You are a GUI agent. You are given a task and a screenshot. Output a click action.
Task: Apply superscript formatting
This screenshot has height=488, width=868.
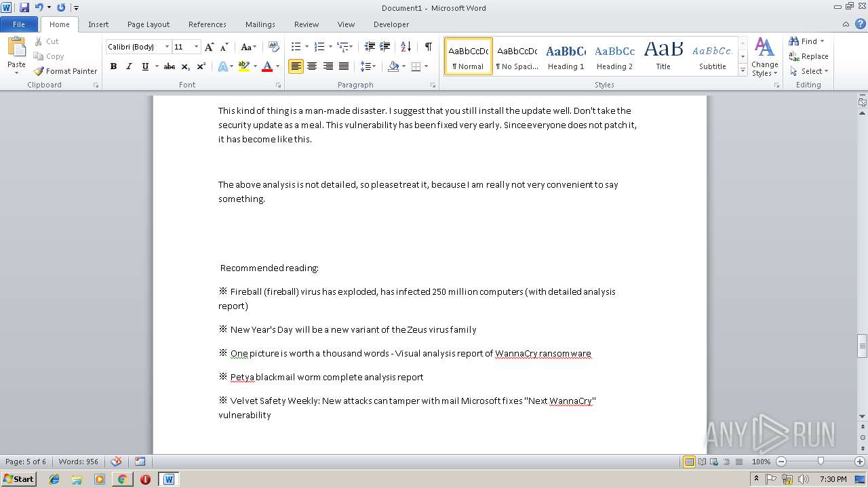pos(201,66)
